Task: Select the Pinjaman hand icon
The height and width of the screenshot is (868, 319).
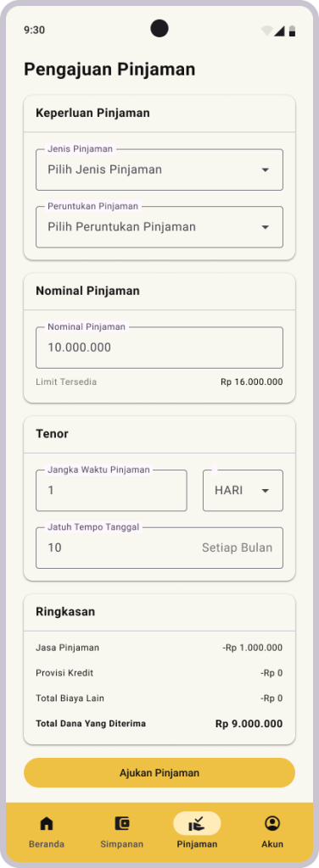Action: click(197, 824)
